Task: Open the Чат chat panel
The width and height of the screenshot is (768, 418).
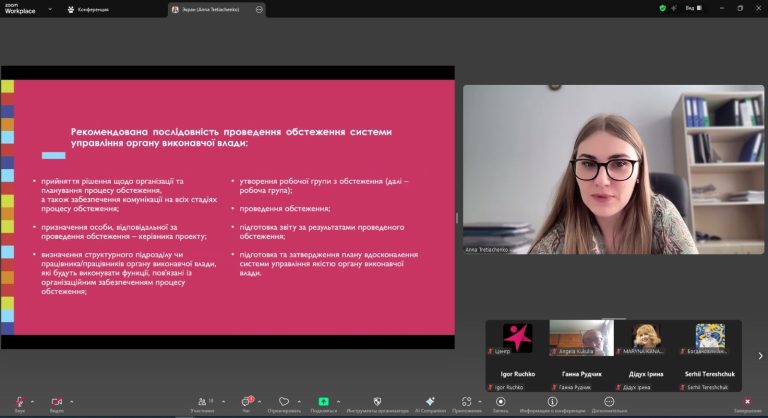Action: tap(246, 402)
